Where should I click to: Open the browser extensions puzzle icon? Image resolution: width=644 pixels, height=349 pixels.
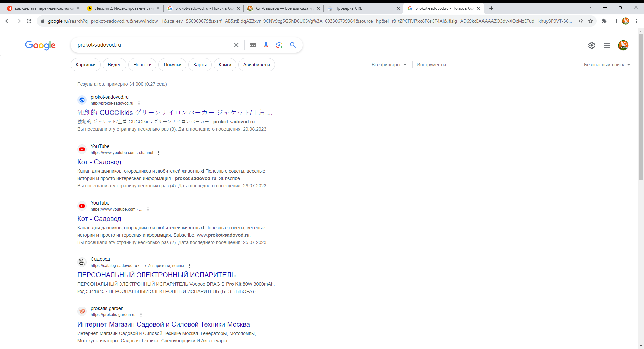pos(604,21)
